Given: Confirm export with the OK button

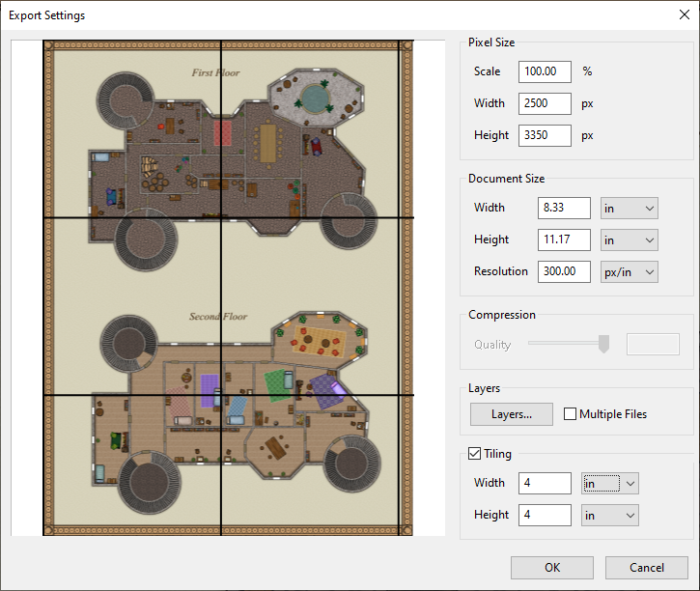Looking at the screenshot, I should tap(551, 568).
